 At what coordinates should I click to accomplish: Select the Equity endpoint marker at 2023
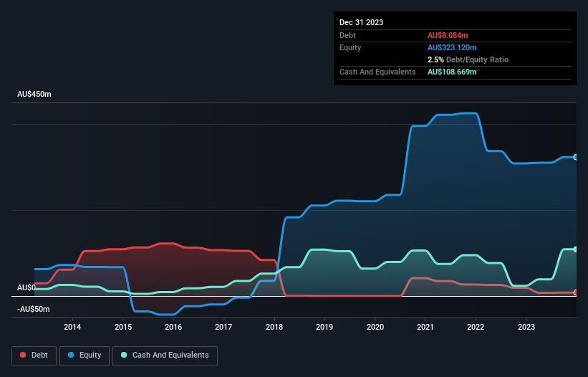tap(576, 157)
